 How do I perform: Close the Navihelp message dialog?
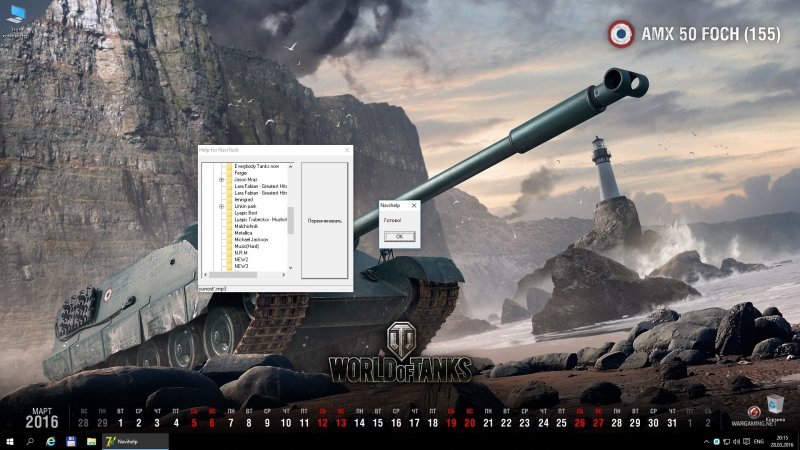414,205
